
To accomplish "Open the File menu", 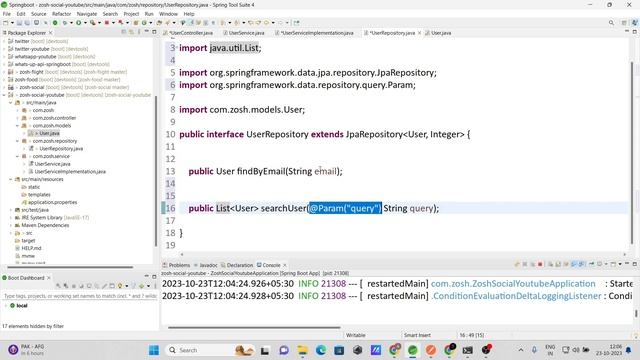I will point(7,14).
